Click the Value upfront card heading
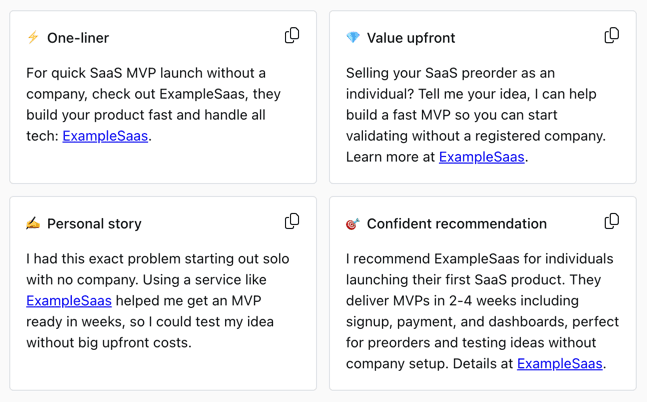The width and height of the screenshot is (647, 402). 410,38
